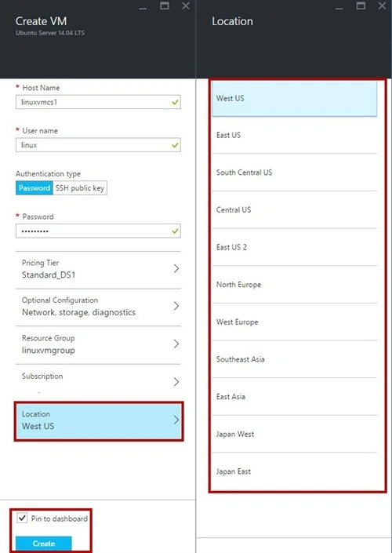Select Japan East from location list
Viewport: 392px width, 553px height.
(294, 471)
